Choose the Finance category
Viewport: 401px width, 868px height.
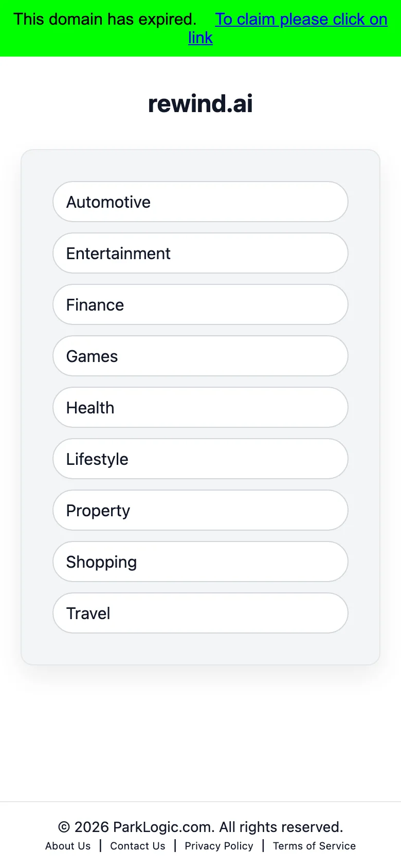pyautogui.click(x=200, y=305)
